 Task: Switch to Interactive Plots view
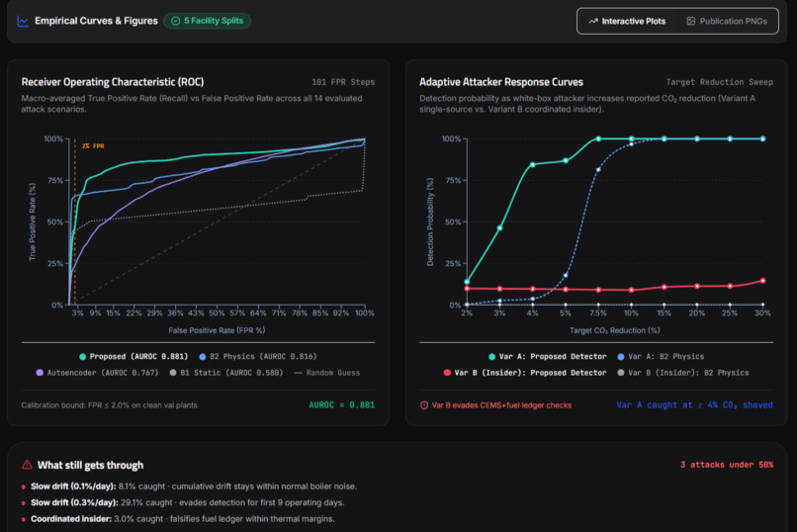[x=627, y=21]
